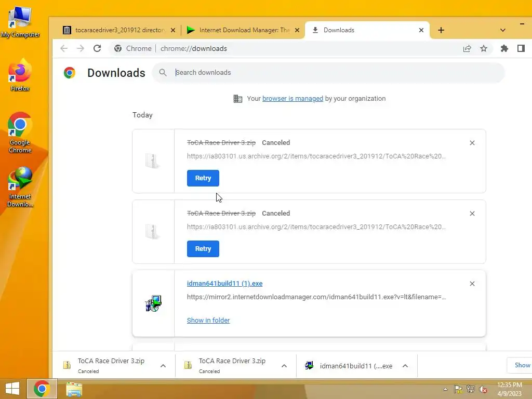Minimize the Chrome window

click(x=522, y=24)
